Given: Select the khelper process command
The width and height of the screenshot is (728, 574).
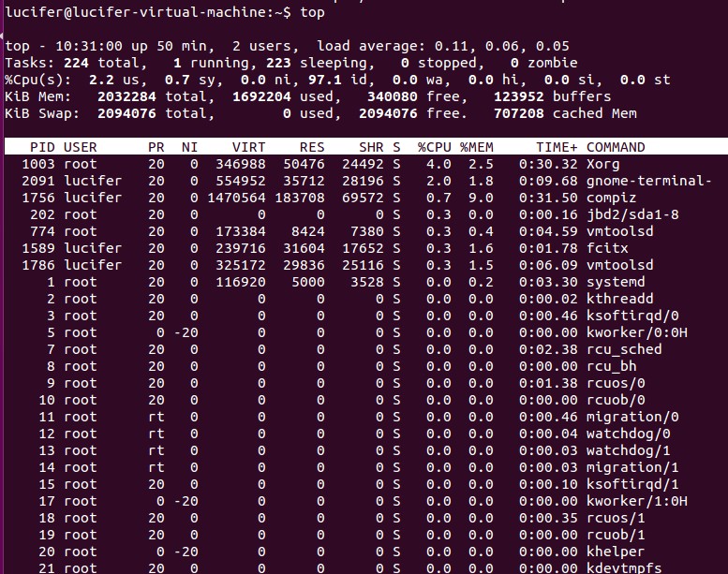Looking at the screenshot, I should point(616,552).
